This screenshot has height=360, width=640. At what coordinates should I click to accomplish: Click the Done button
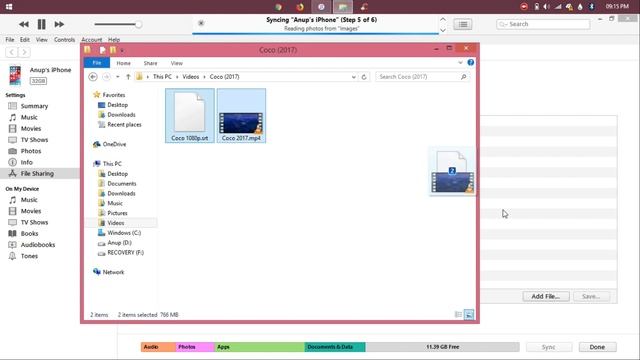click(x=597, y=347)
